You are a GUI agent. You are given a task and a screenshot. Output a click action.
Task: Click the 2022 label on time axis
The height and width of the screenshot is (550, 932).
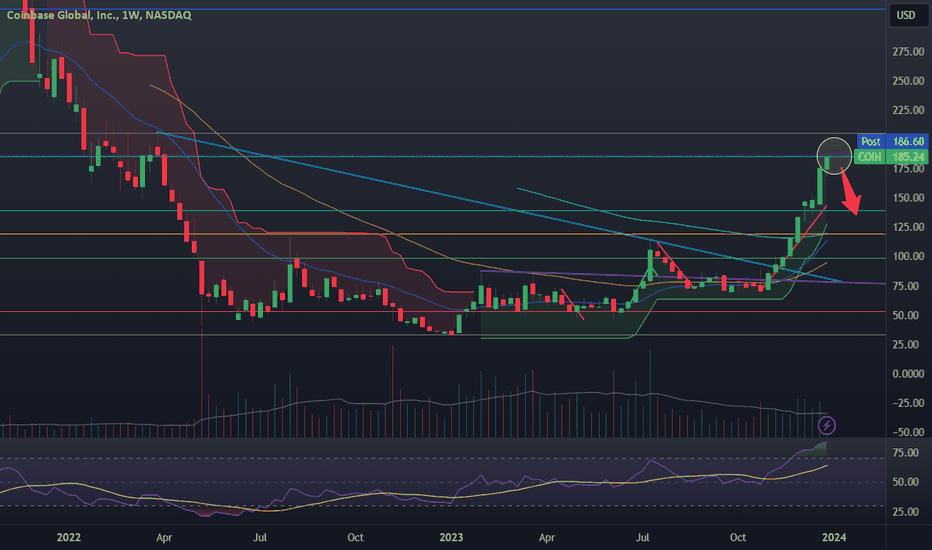coord(68,538)
